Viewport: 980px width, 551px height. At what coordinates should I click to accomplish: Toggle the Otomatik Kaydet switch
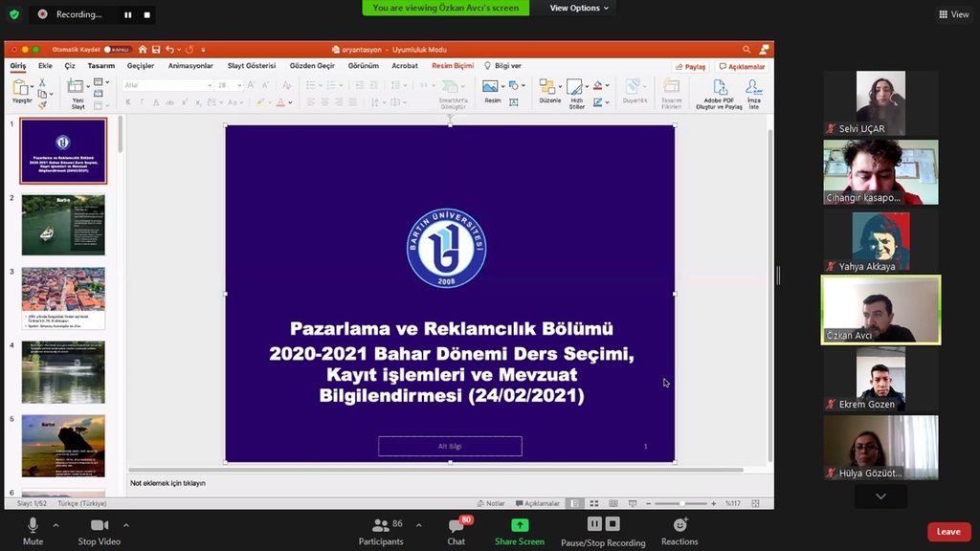[118, 49]
